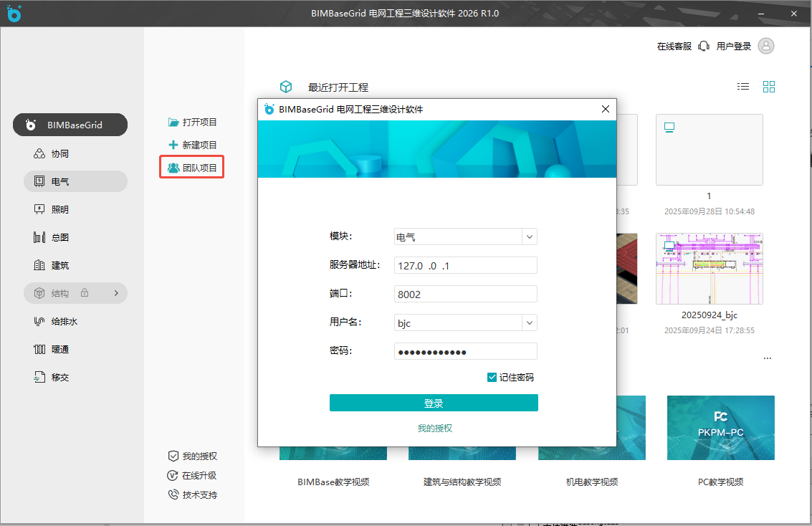Click the 登录 login button
The image size is (812, 526).
(x=434, y=403)
